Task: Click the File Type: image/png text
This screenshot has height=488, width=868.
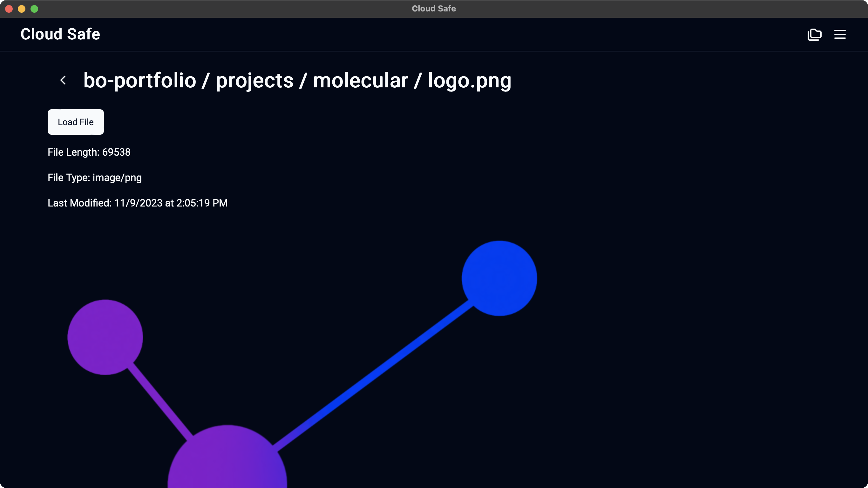Action: pos(95,178)
